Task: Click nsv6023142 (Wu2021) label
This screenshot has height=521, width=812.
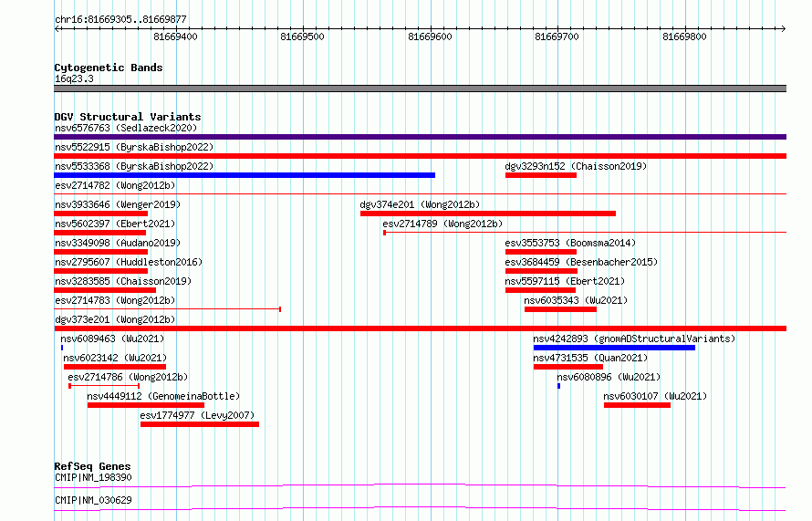Action: pyautogui.click(x=115, y=358)
